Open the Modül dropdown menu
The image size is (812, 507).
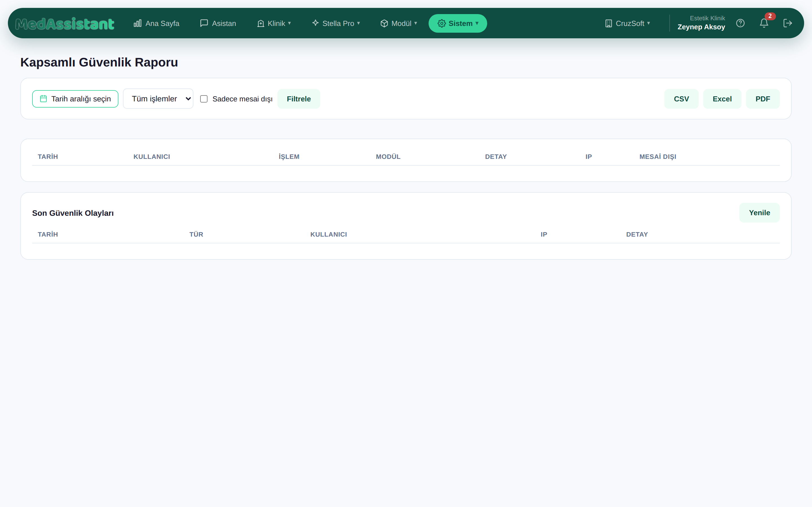click(x=399, y=23)
